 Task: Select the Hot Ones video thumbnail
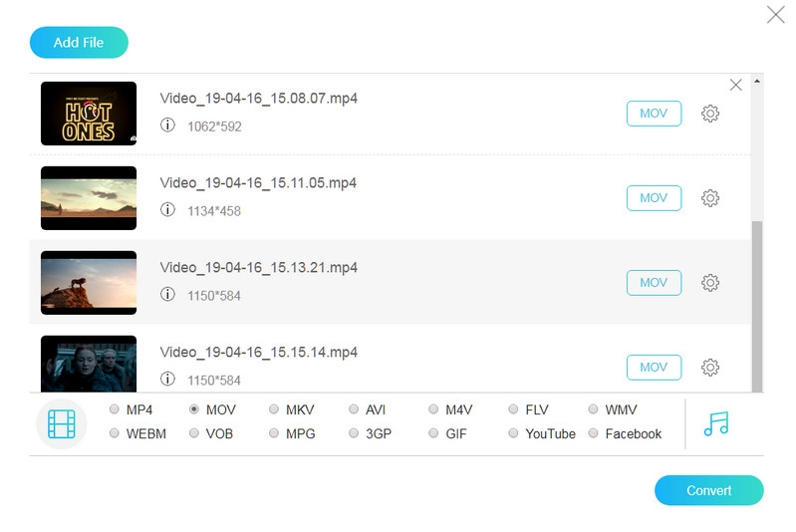tap(89, 114)
